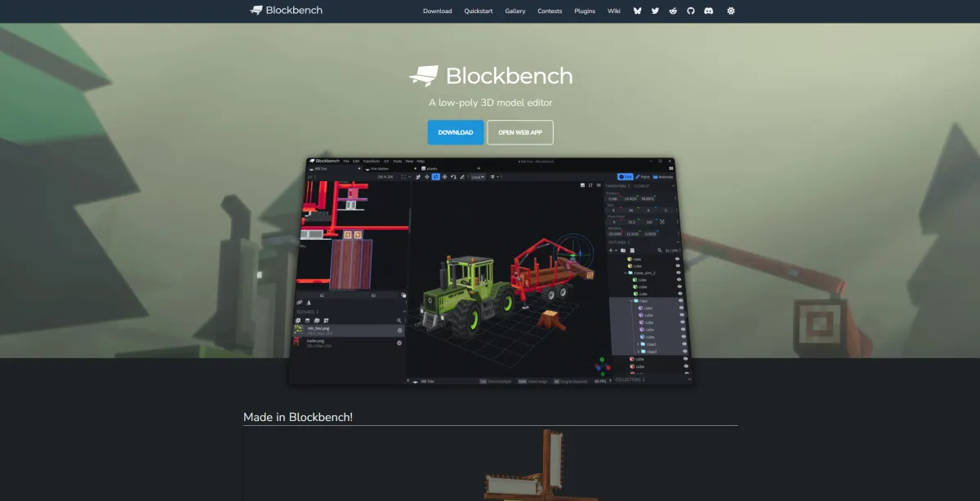
Task: Open the Local transform space dropdown
Action: (x=478, y=177)
